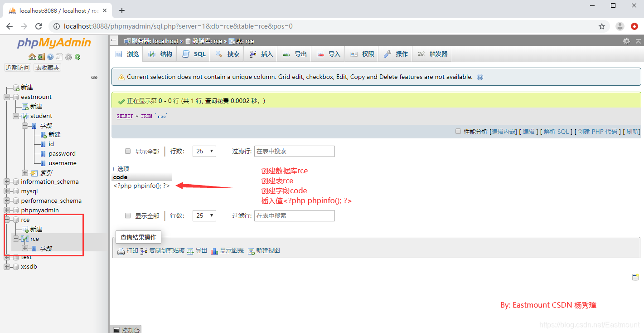Screen dimensions: 644x333
Task: Click the log out door icon
Action: click(41, 57)
